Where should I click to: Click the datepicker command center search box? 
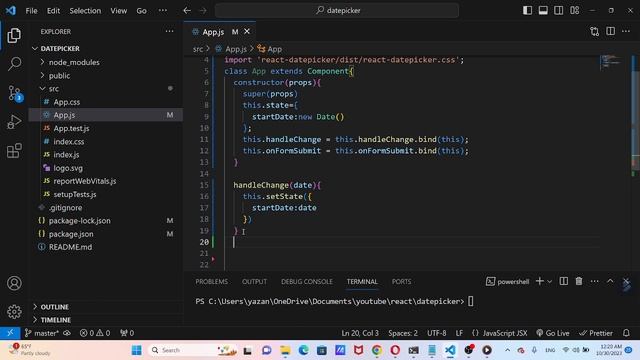pyautogui.click(x=337, y=11)
